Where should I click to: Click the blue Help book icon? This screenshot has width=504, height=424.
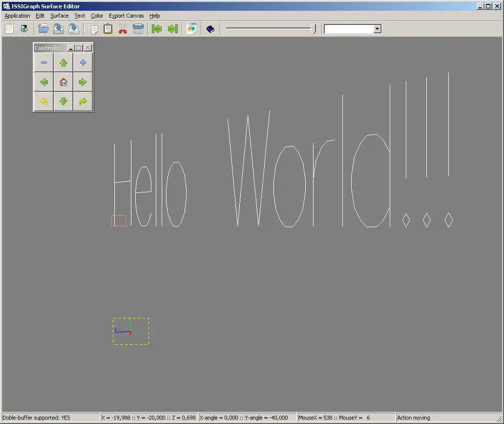[210, 29]
